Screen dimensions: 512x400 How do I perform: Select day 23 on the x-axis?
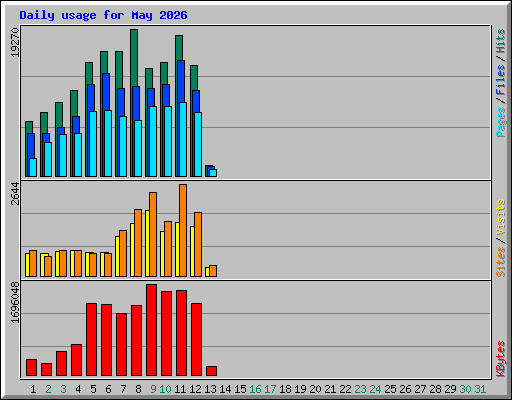pos(360,389)
